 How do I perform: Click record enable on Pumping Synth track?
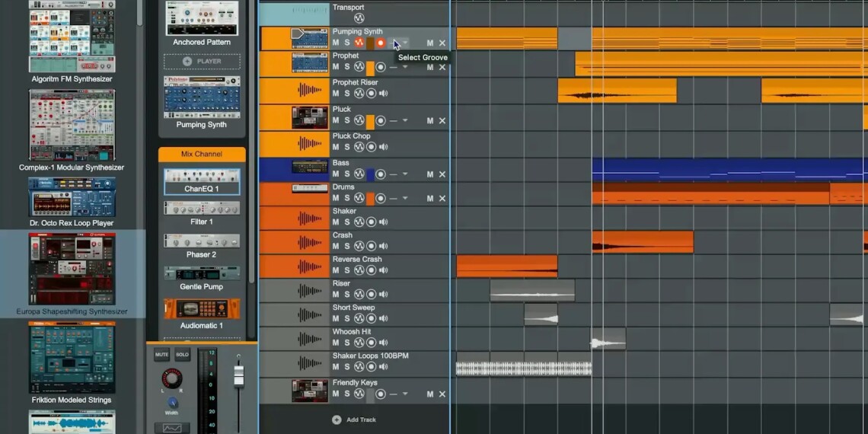coord(381,43)
